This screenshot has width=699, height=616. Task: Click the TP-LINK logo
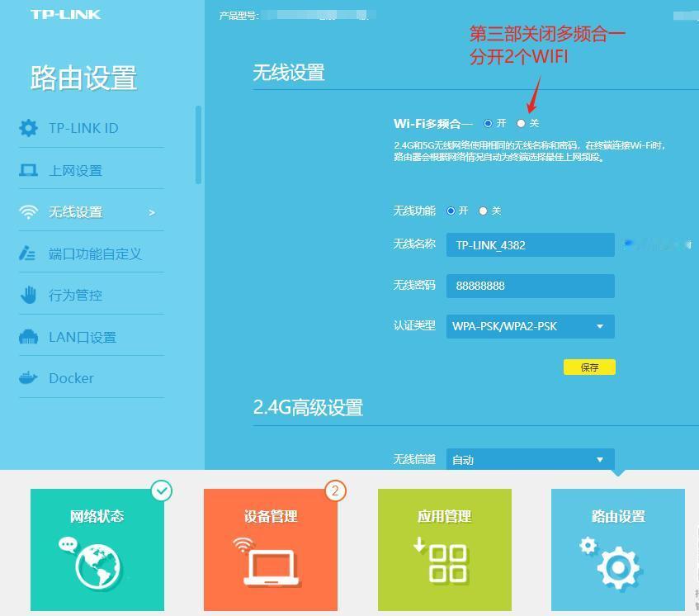[65, 14]
